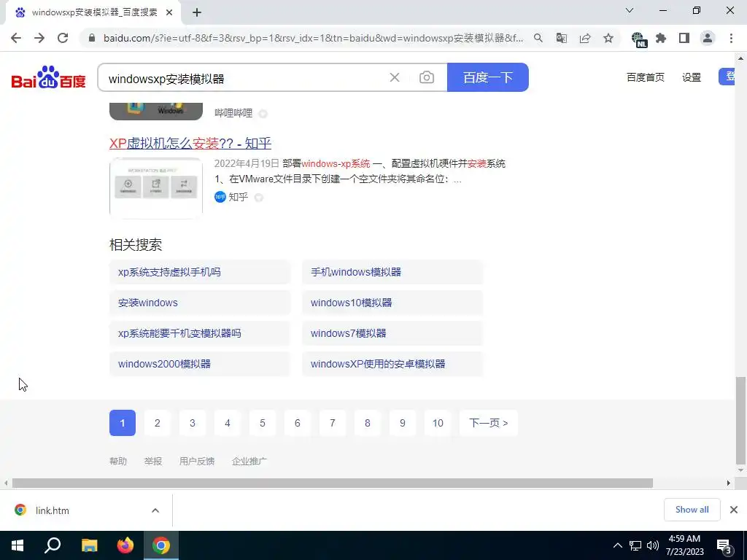
Task: Open 设置 settings menu
Action: 692,77
